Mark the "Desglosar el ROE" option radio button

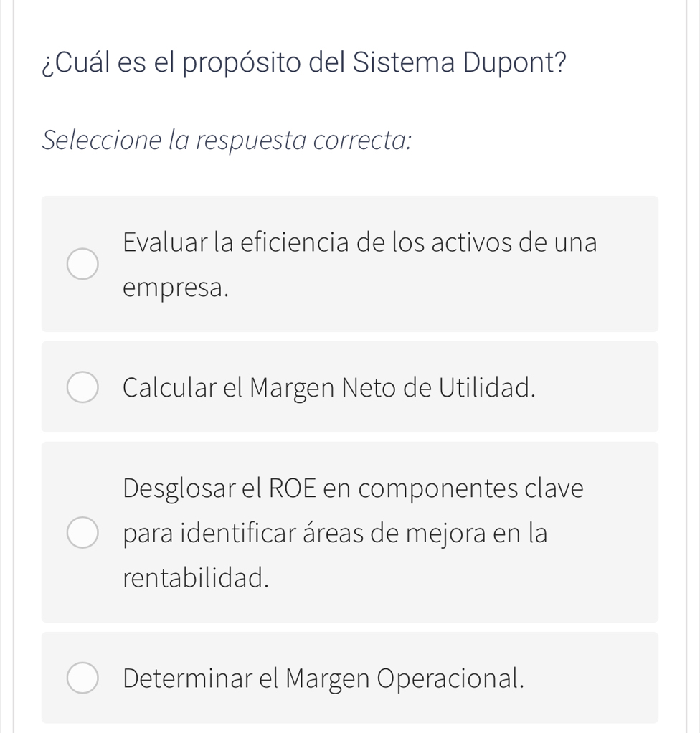[x=82, y=532]
